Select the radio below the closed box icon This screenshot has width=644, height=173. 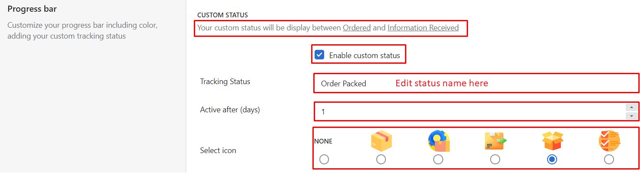(x=381, y=160)
